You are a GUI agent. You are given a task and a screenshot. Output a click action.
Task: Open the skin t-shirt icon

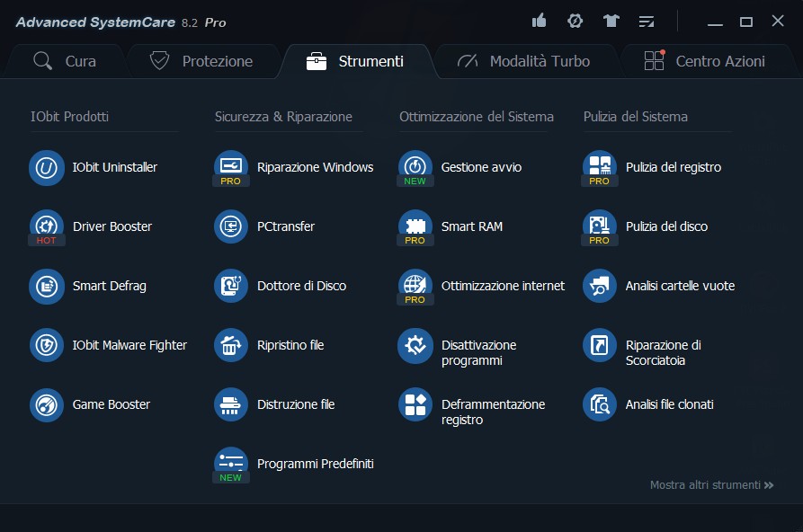(611, 21)
